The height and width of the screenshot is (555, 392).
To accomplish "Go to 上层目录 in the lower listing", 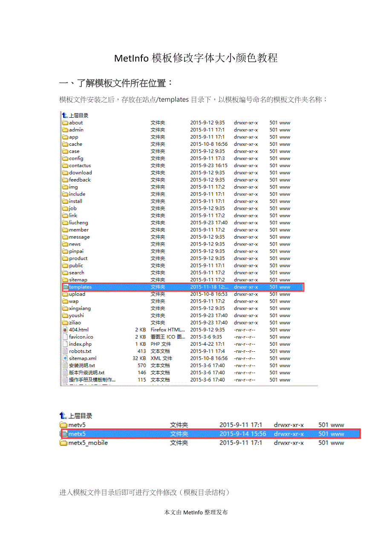I will tap(81, 416).
